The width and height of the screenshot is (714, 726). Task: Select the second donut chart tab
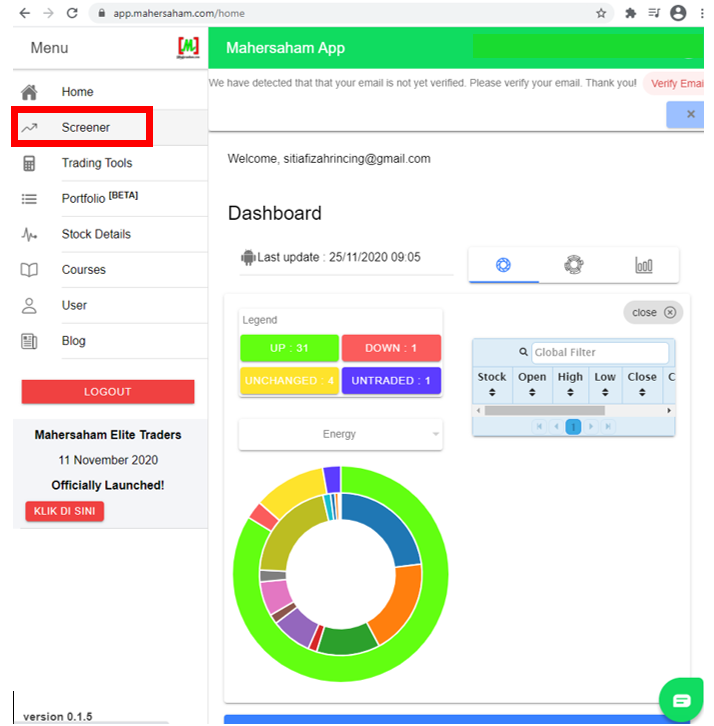tap(573, 265)
